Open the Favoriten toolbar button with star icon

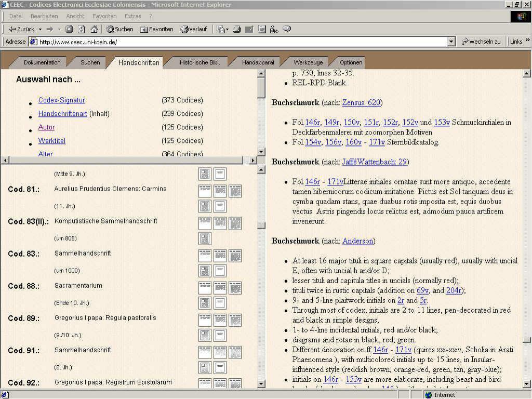(157, 29)
